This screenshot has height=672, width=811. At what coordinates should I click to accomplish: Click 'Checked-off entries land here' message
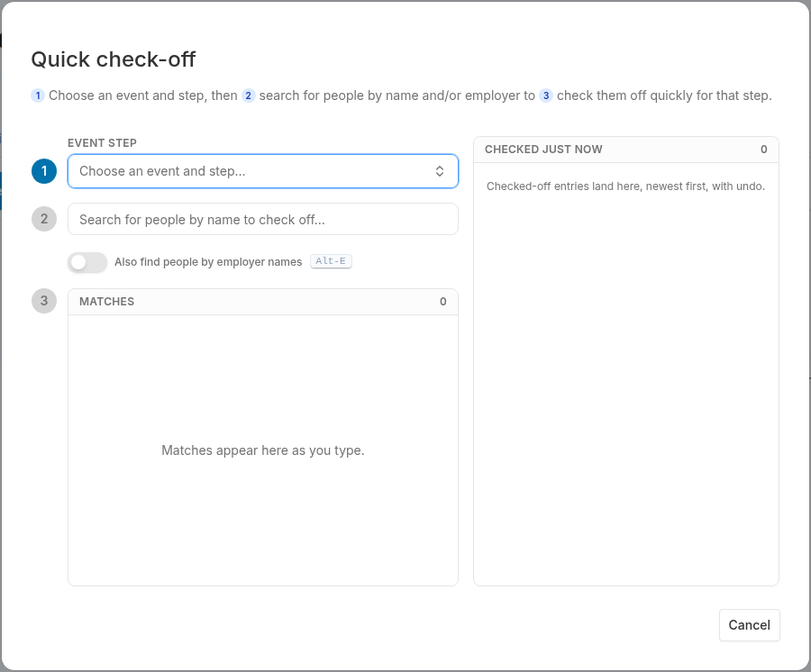tap(625, 186)
